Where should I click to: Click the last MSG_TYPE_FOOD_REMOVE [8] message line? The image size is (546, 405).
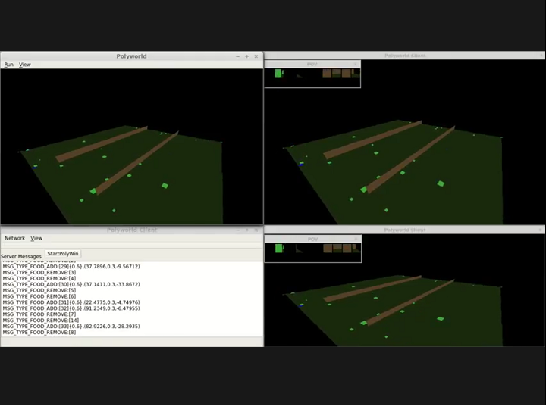39,332
